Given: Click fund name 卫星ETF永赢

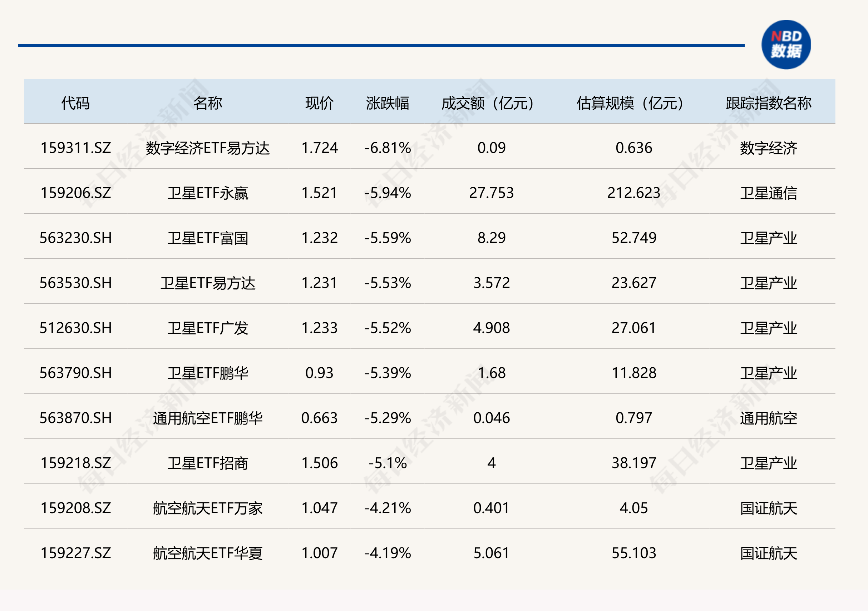Looking at the screenshot, I should [x=208, y=193].
